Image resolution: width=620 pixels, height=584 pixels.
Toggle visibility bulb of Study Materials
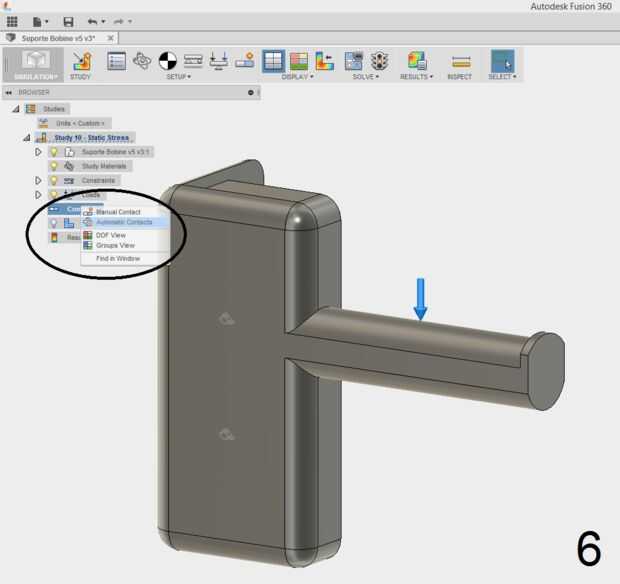point(54,166)
